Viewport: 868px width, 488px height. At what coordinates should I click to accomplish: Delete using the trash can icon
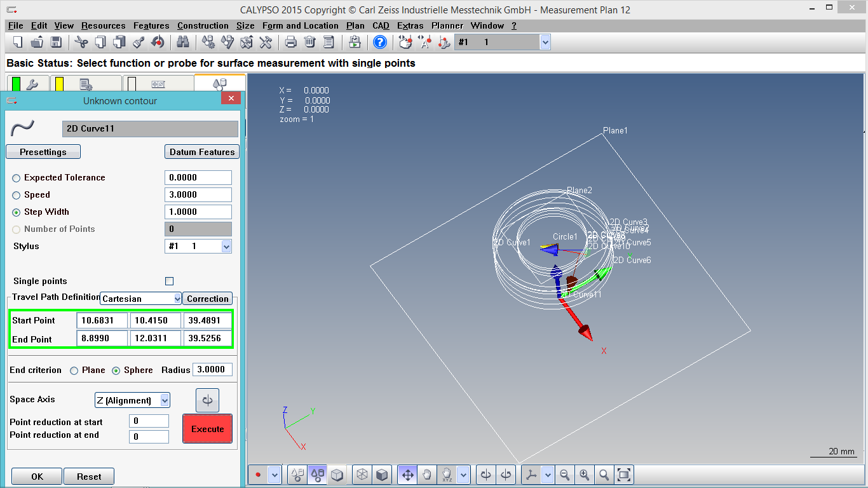(x=310, y=42)
